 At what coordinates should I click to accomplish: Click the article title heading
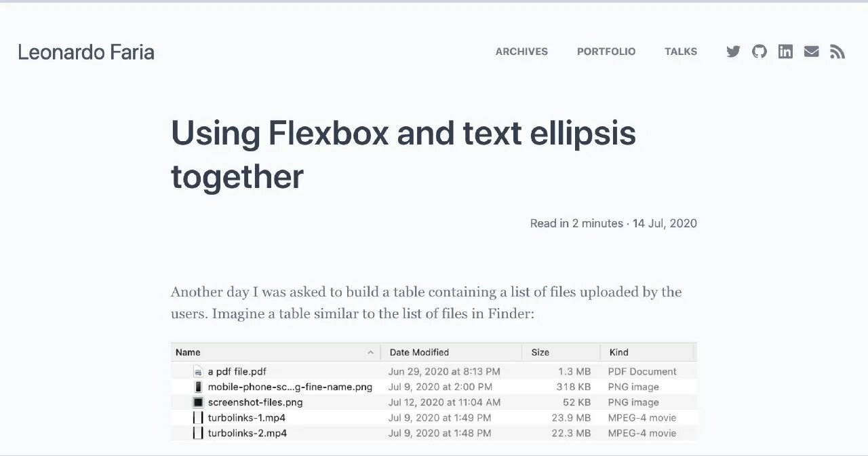coord(403,154)
